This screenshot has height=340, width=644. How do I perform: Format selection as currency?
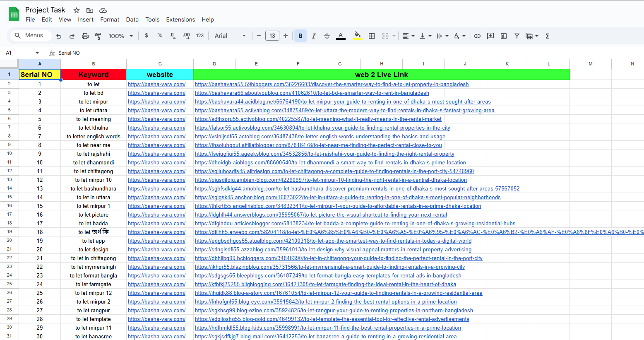tap(146, 36)
